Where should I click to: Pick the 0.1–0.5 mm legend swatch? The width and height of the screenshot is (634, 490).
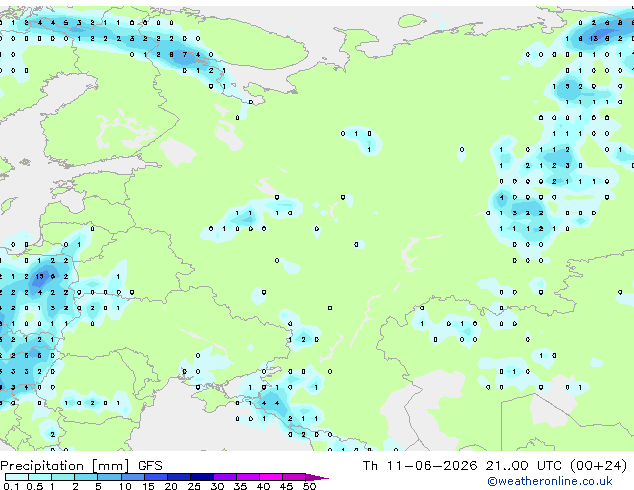tap(17, 477)
